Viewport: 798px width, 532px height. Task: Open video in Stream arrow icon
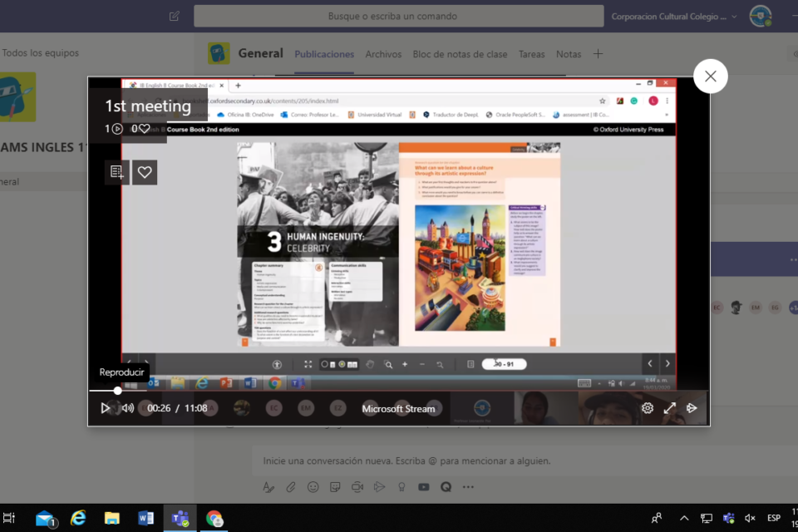coord(691,408)
